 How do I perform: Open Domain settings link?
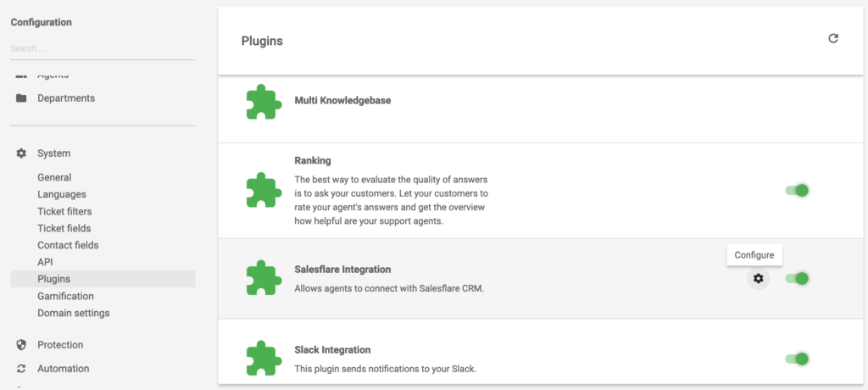coord(73,313)
